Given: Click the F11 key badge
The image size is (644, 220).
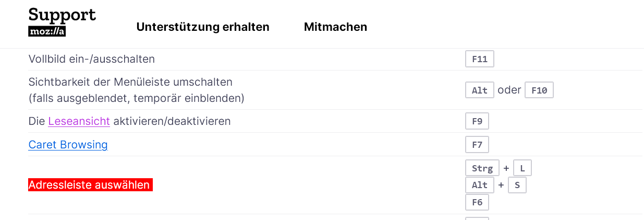Looking at the screenshot, I should (x=479, y=59).
